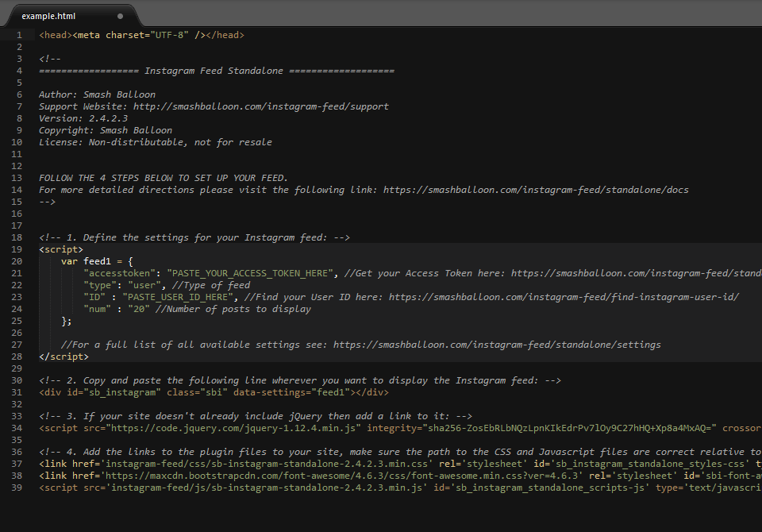
Task: Click the maxcdn.bootstrapcdn.com font-awesome URL
Action: (x=341, y=476)
